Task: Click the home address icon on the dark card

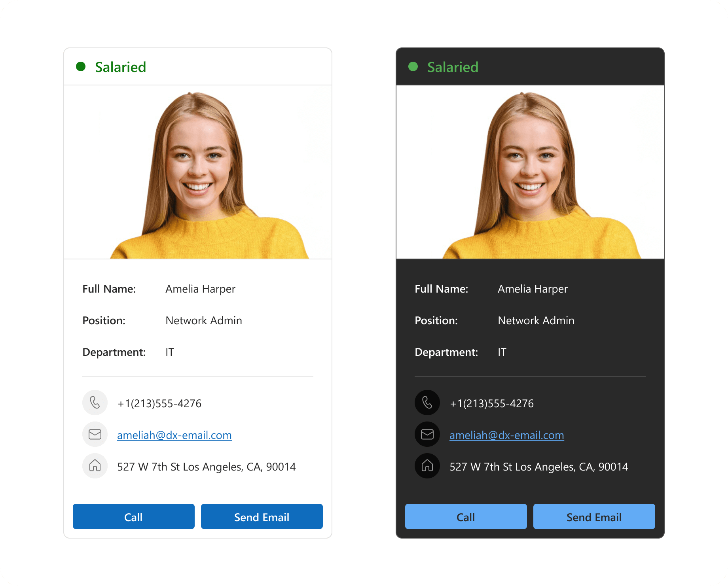Action: tap(427, 466)
